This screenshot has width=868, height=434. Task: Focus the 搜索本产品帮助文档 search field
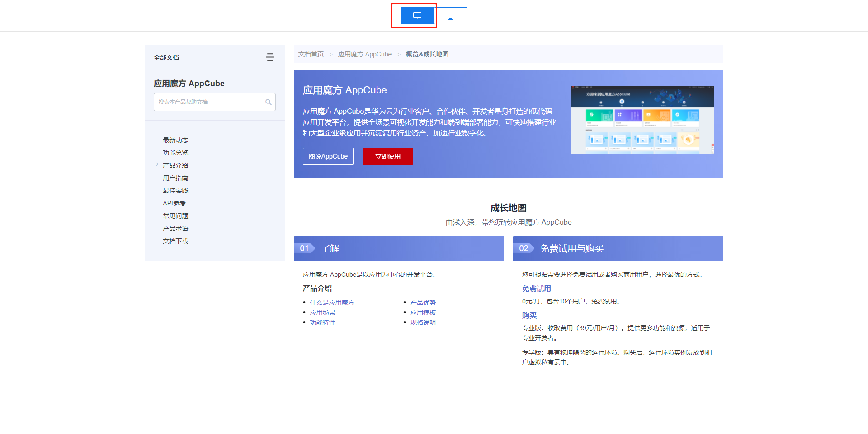point(215,102)
